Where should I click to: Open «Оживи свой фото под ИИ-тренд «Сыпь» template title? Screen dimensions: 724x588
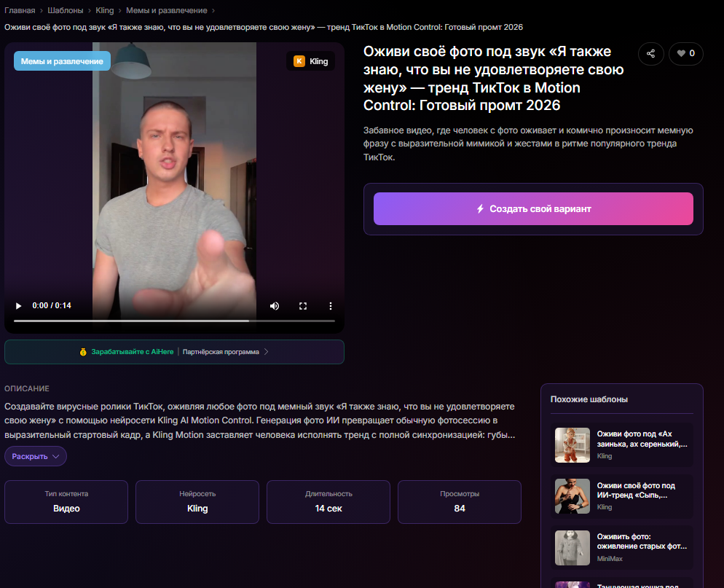coord(636,490)
